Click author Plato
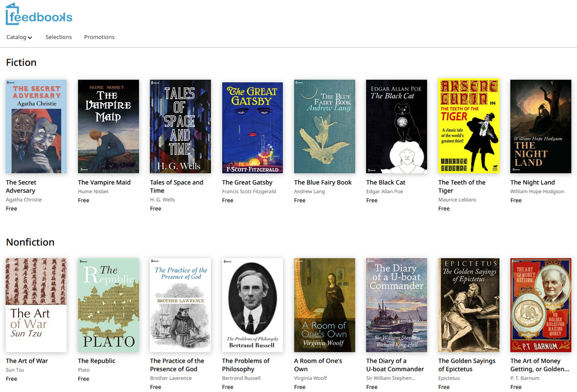The image size is (577, 392). pyautogui.click(x=84, y=370)
